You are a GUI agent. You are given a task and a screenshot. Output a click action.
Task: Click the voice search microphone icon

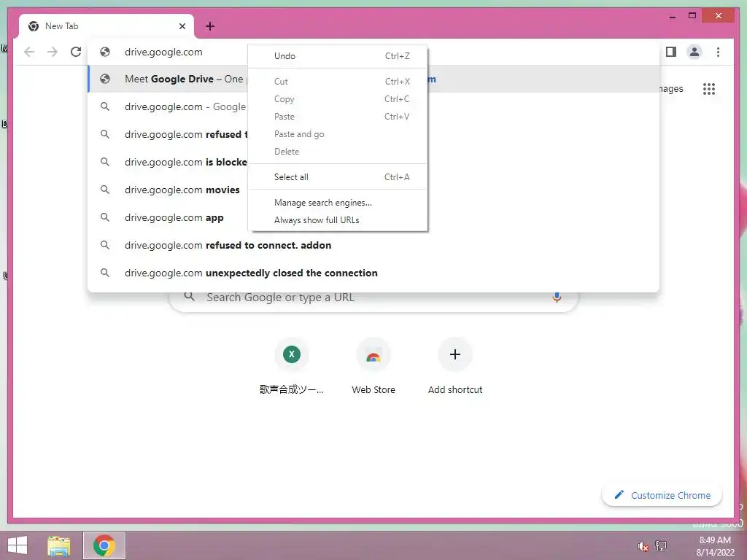556,297
